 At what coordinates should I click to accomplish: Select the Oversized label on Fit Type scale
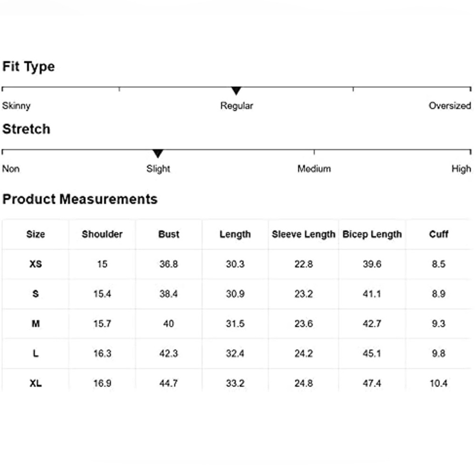pyautogui.click(x=450, y=106)
